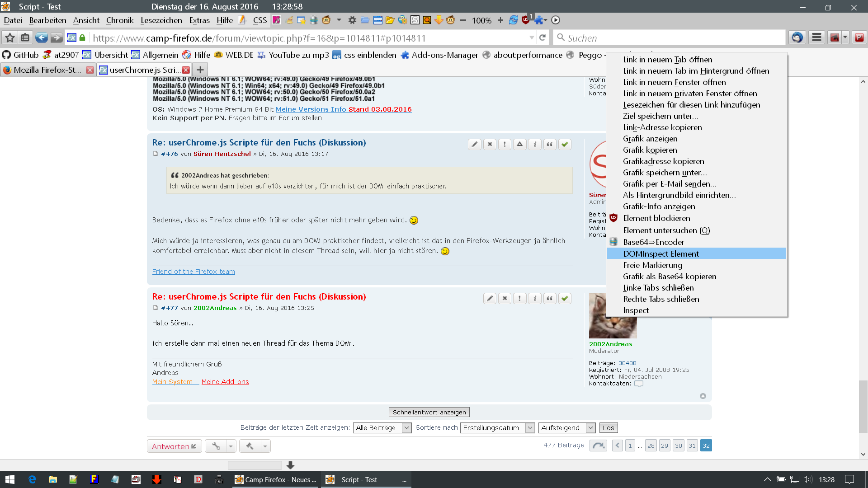Image resolution: width=868 pixels, height=488 pixels.
Task: Click the green checkmark on post #476
Action: 565,144
